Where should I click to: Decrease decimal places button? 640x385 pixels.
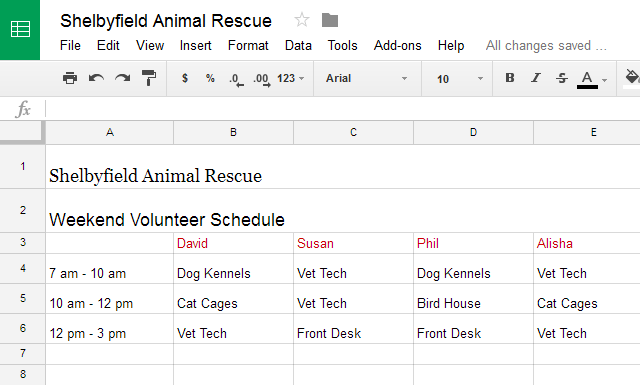(x=236, y=79)
